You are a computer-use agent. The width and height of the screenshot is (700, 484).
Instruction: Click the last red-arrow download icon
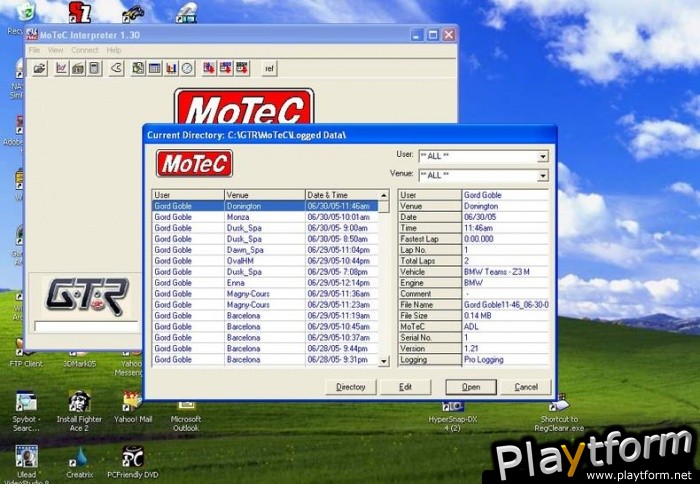242,69
